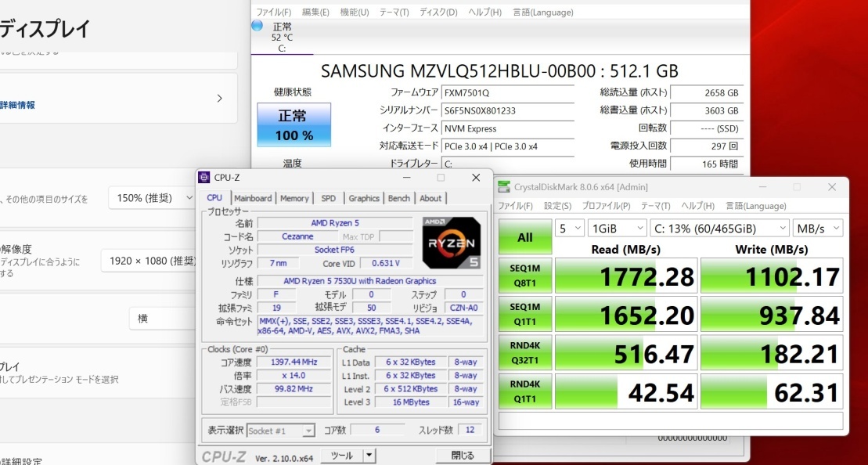Screen dimensions: 868x465
Task: Select core speed 1397.44 MHz value
Action: (x=294, y=362)
